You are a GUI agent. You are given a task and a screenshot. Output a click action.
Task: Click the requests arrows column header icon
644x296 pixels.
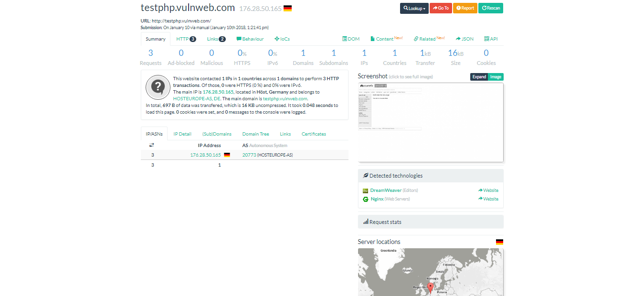(x=151, y=145)
